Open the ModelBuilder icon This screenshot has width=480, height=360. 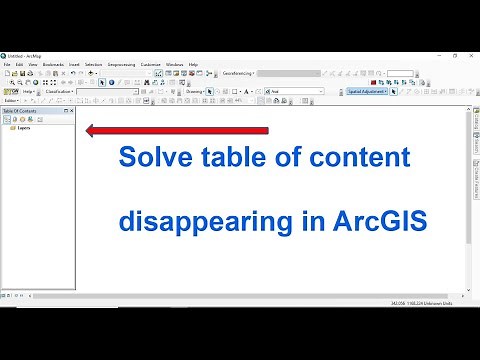coord(209,73)
